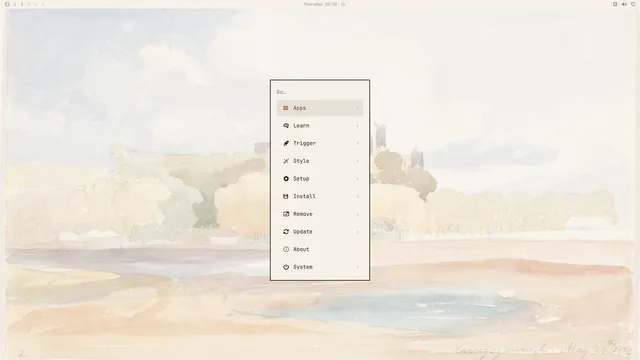Viewport: 640px width, 360px height.
Task: Click the Remove icon in the menu
Action: (x=286, y=214)
